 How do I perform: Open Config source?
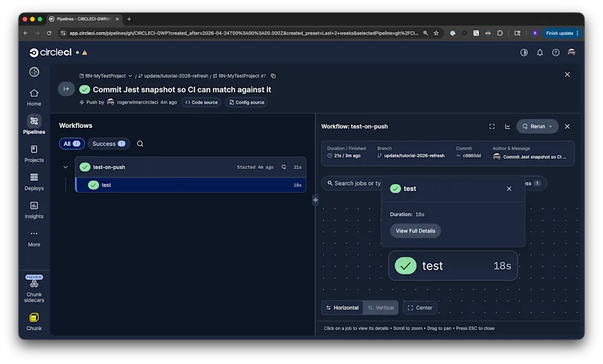coord(246,102)
